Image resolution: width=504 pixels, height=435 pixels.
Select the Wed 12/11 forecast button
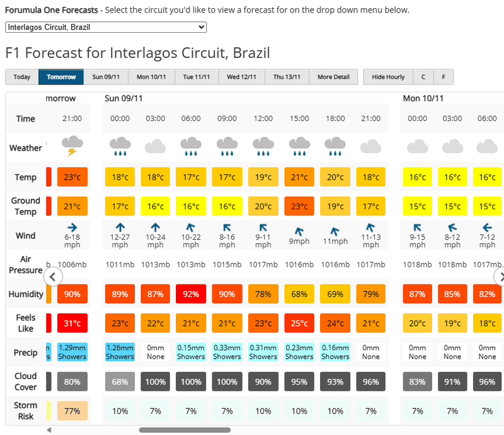(242, 77)
